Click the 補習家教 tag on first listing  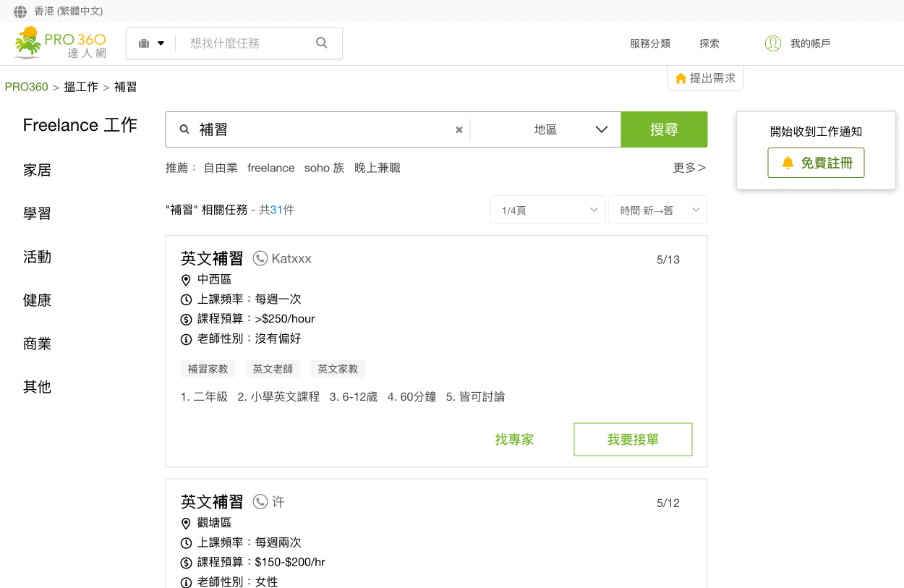[x=208, y=369]
